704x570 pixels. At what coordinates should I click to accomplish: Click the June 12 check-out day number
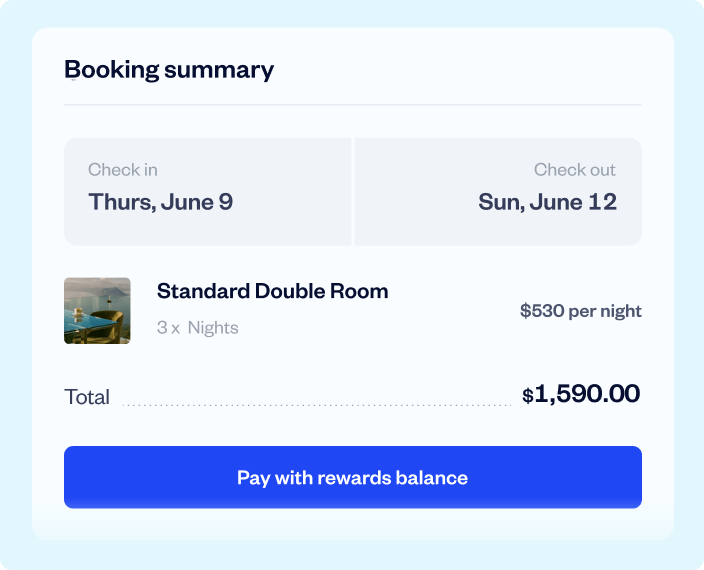tap(605, 202)
